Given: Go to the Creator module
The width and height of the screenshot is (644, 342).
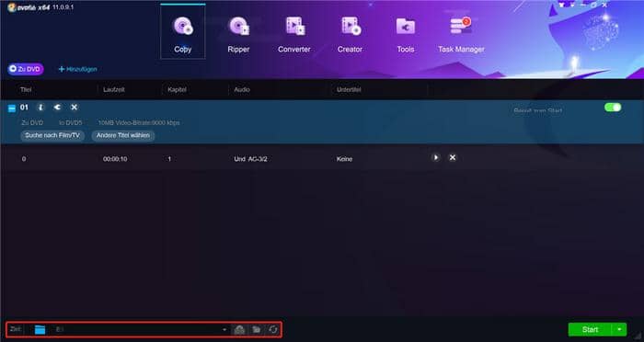Looking at the screenshot, I should 350,35.
